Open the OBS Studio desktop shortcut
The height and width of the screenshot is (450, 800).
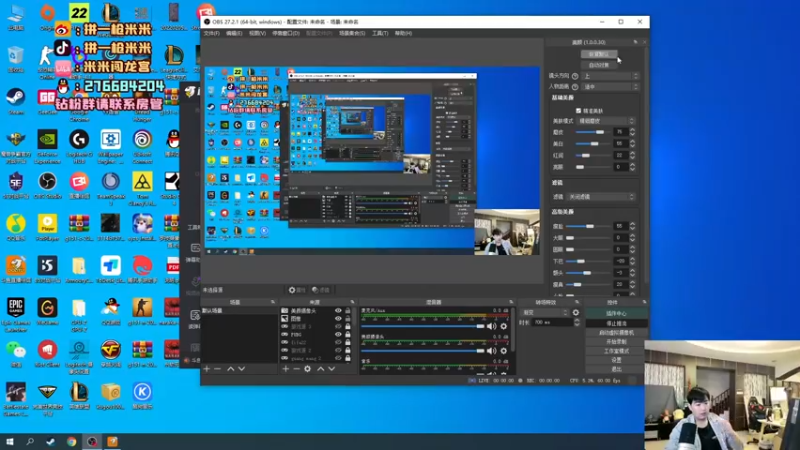(x=47, y=185)
